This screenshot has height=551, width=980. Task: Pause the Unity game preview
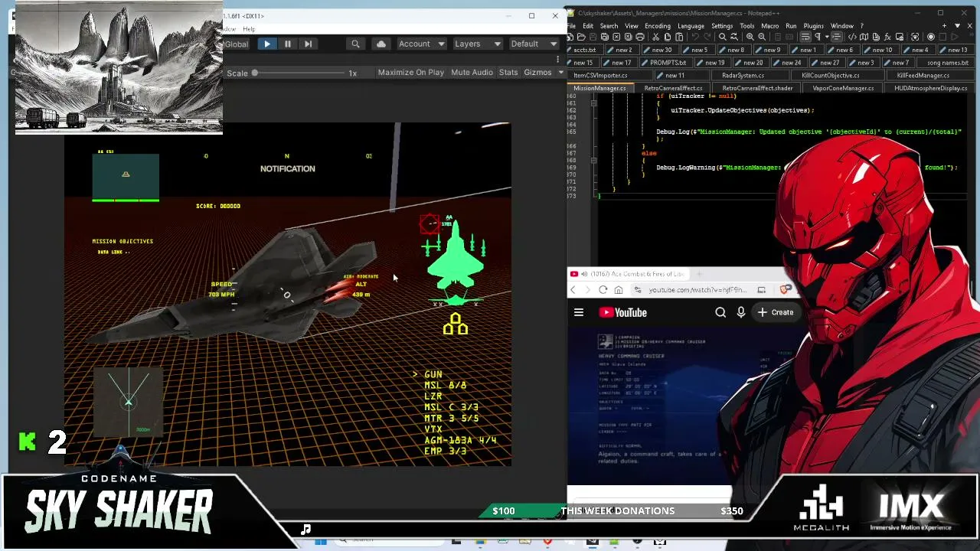[x=288, y=44]
